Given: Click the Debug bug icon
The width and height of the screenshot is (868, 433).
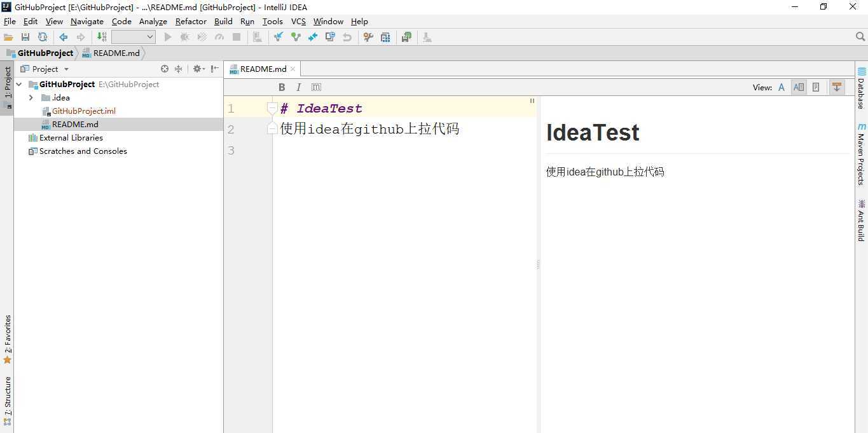Looking at the screenshot, I should pos(185,38).
